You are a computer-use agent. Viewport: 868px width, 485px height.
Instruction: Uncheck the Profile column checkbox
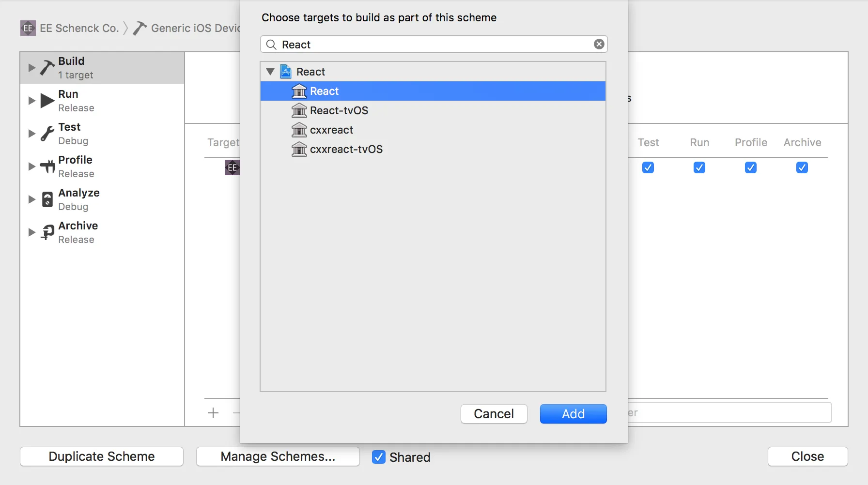pos(751,167)
